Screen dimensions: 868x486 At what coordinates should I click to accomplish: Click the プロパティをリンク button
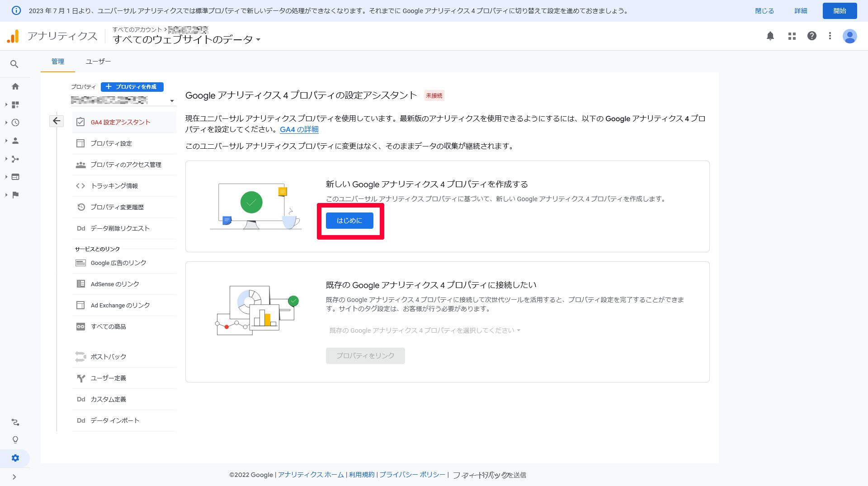(x=365, y=356)
